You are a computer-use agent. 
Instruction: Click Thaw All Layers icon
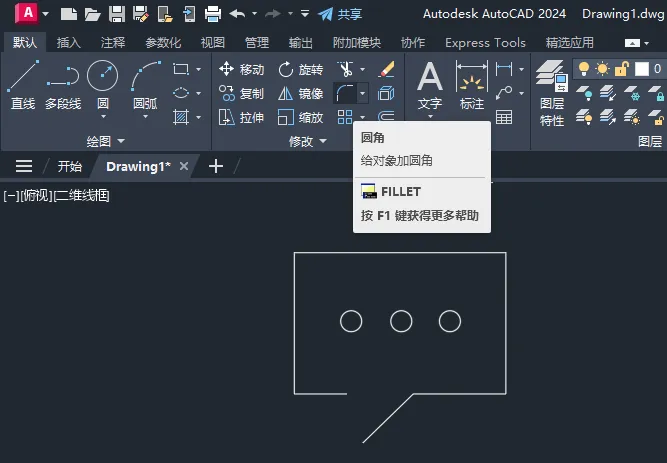[x=632, y=117]
